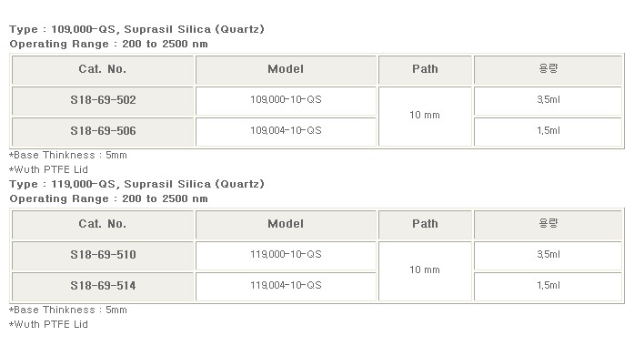644x356 pixels.
Task: Click model 109,004-10-QS cell
Action: tap(286, 131)
